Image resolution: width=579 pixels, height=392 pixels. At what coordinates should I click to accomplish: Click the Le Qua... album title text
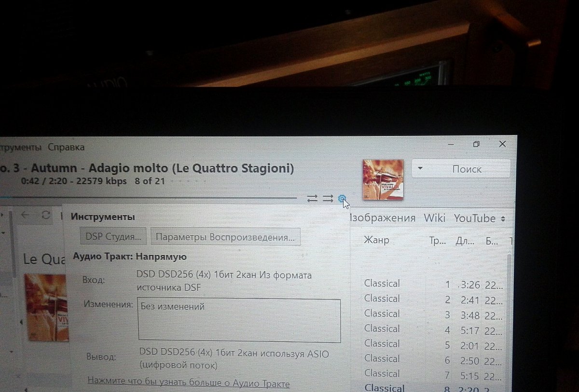(44, 259)
